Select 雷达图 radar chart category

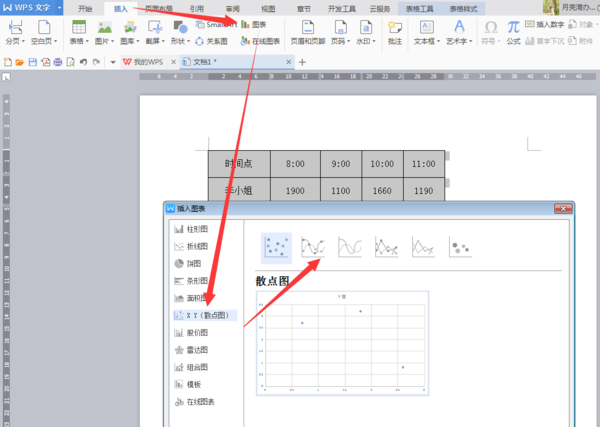[x=191, y=350]
